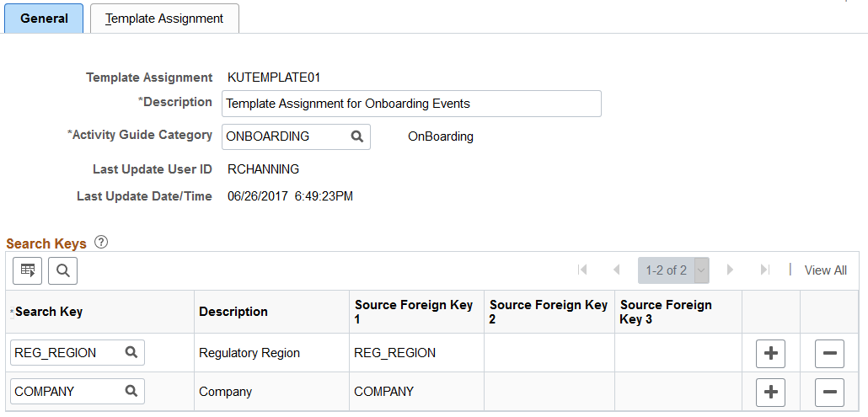868x417 pixels.
Task: Go to the first page arrow in grid
Action: [581, 270]
